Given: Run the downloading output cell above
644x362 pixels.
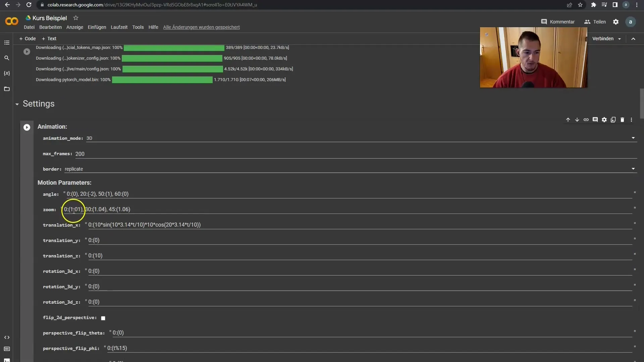Looking at the screenshot, I should click(x=27, y=52).
